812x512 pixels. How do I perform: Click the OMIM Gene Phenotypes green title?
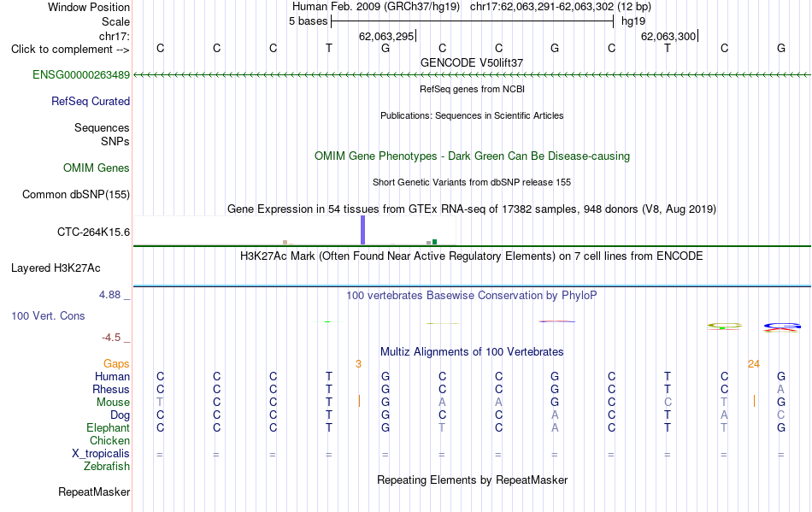[472, 156]
